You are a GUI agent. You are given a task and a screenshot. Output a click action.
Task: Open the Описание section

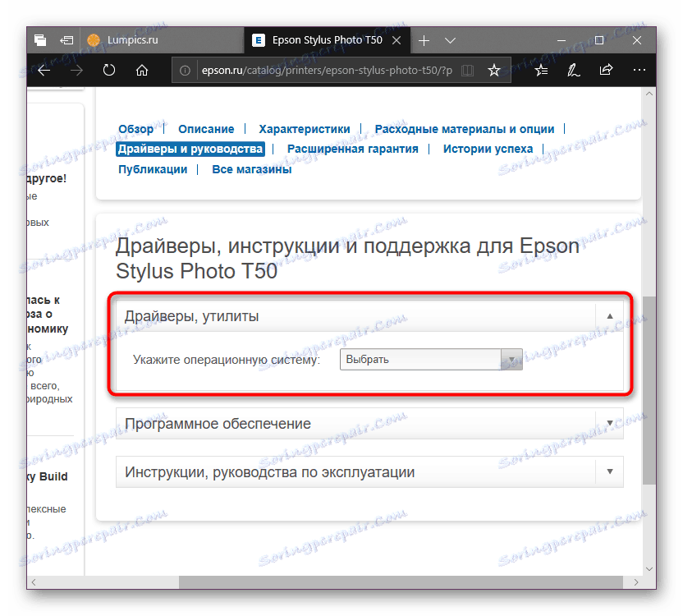(x=206, y=129)
